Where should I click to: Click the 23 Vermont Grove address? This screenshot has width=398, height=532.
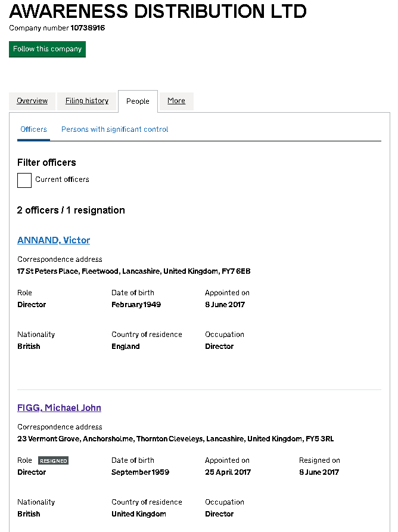tap(175, 439)
